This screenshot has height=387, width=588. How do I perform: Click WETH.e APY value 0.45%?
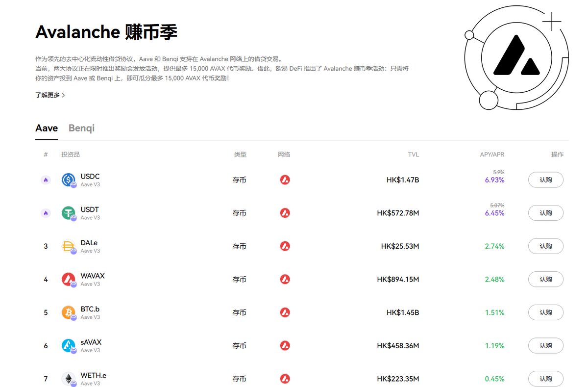point(494,379)
